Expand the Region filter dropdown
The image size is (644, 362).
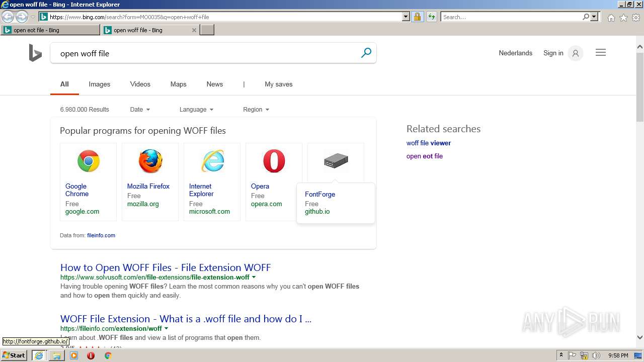pyautogui.click(x=256, y=109)
